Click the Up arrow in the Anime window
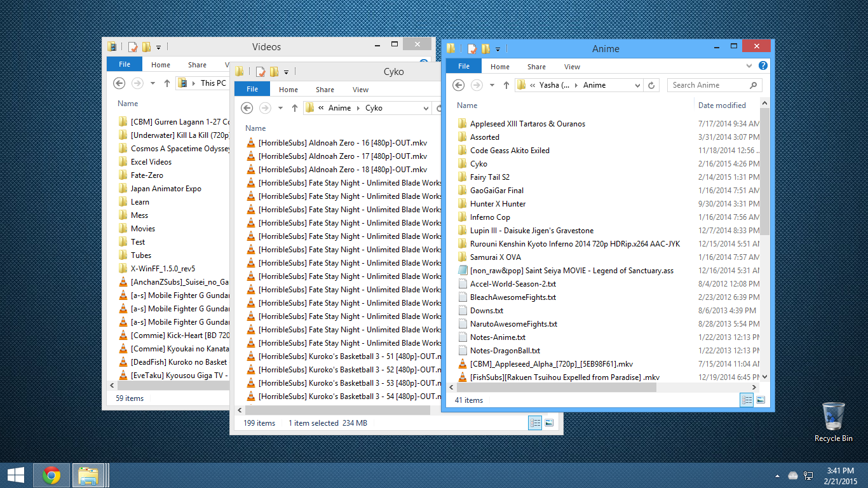The height and width of the screenshot is (488, 868). tap(506, 85)
